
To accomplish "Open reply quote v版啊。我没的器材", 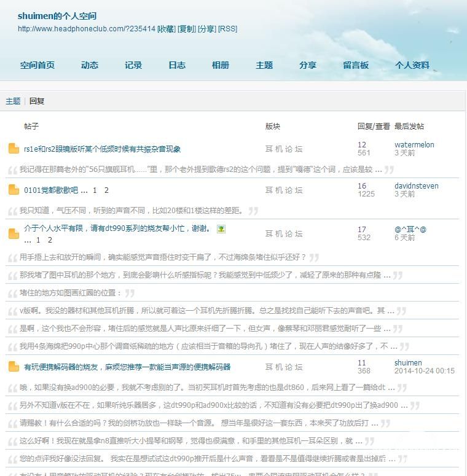I will (207, 311).
